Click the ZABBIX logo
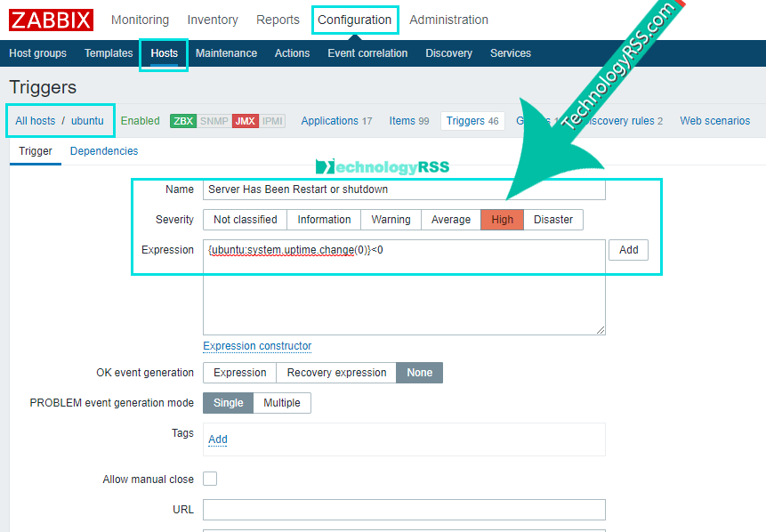 pyautogui.click(x=52, y=20)
